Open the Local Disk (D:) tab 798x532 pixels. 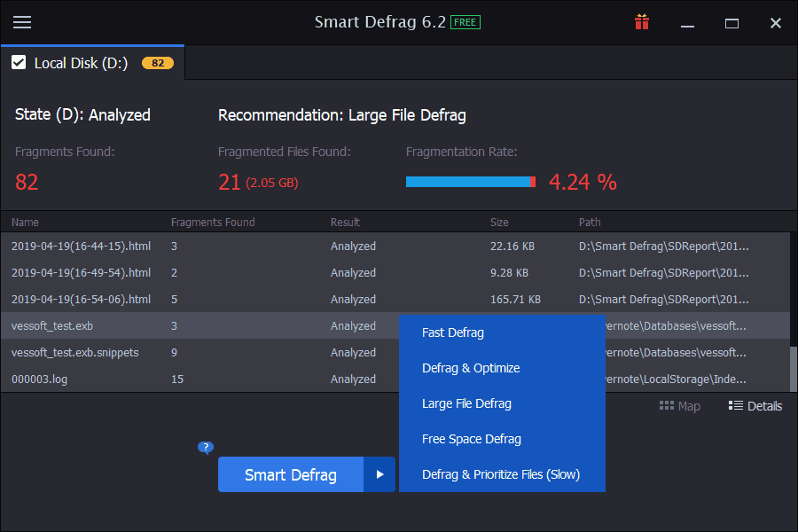[92, 63]
